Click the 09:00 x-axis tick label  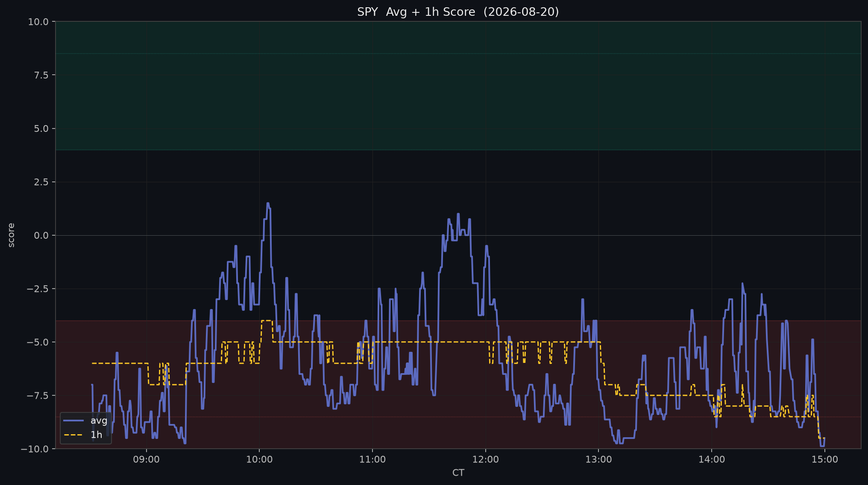147,459
